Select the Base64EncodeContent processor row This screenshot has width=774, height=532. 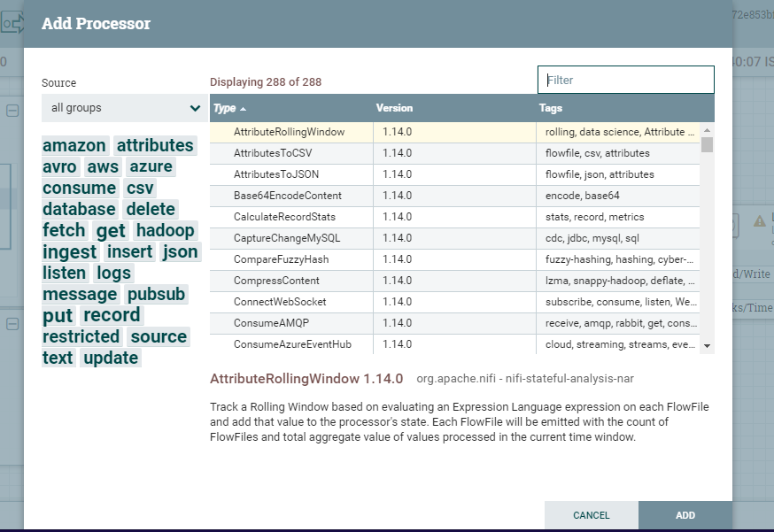[454, 196]
